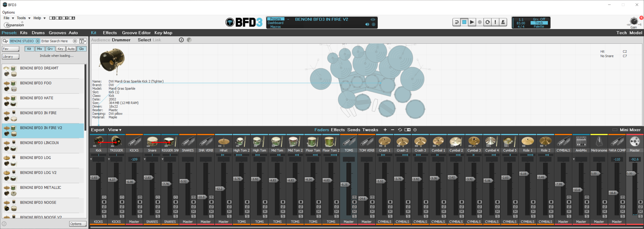Mute the Hihat channel
Image resolution: width=644 pixels, height=229 pixels.
coord(229,211)
